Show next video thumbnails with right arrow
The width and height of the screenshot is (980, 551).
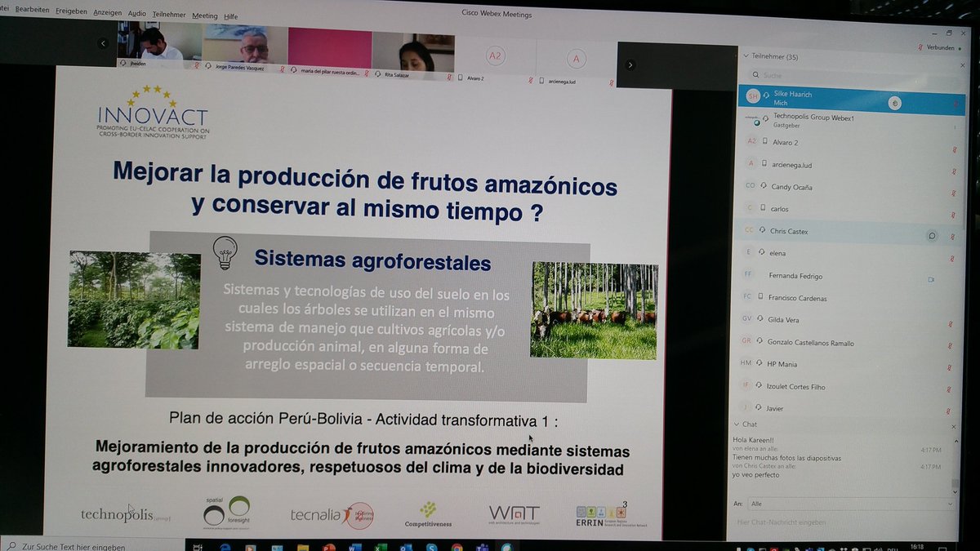[x=630, y=65]
